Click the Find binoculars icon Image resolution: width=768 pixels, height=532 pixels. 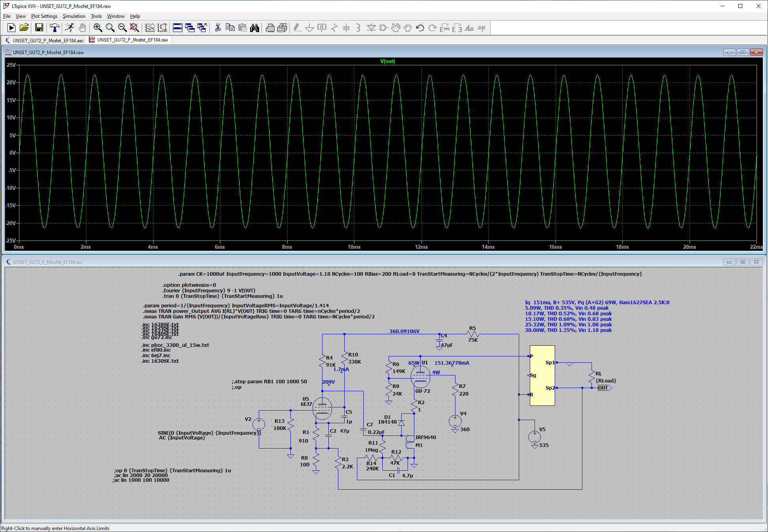click(x=254, y=28)
